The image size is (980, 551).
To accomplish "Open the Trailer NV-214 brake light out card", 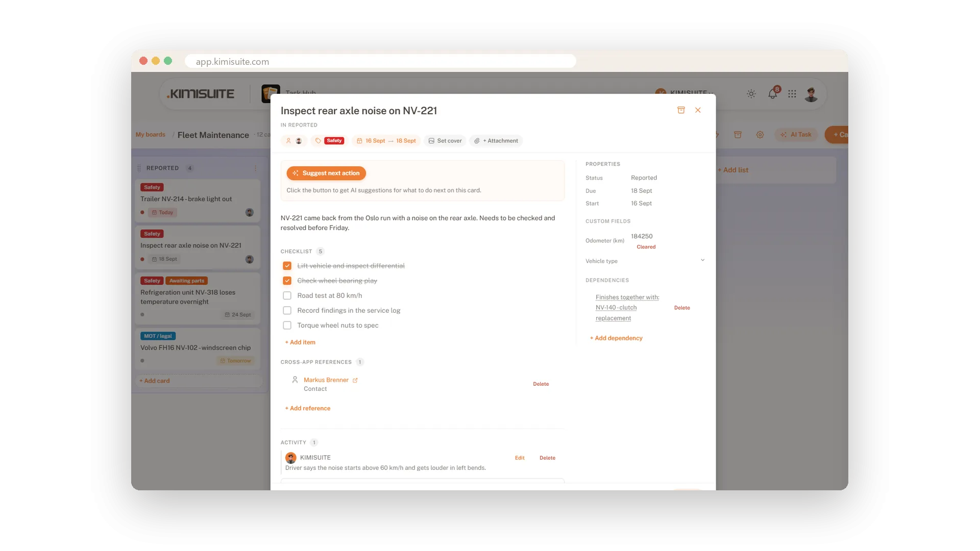I will 198,201.
